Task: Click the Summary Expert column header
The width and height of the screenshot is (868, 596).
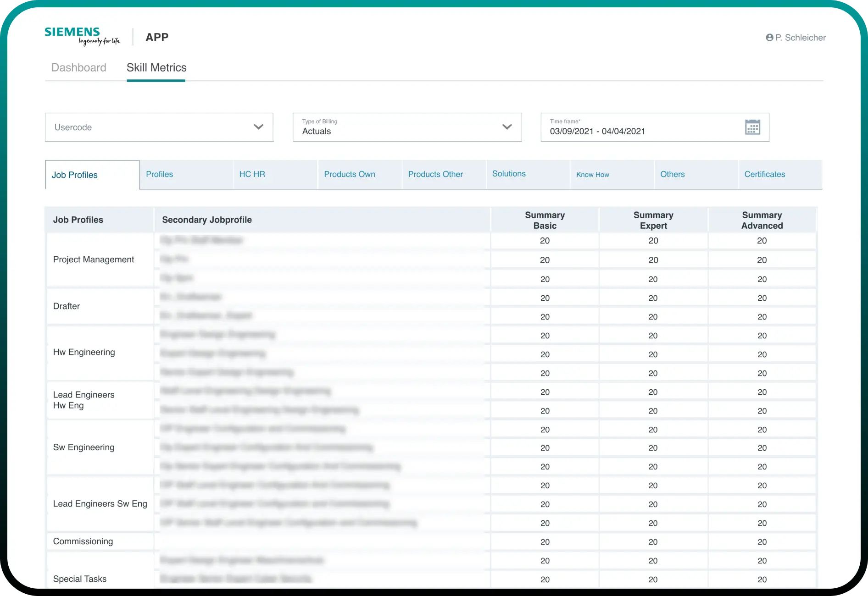Action: 653,220
